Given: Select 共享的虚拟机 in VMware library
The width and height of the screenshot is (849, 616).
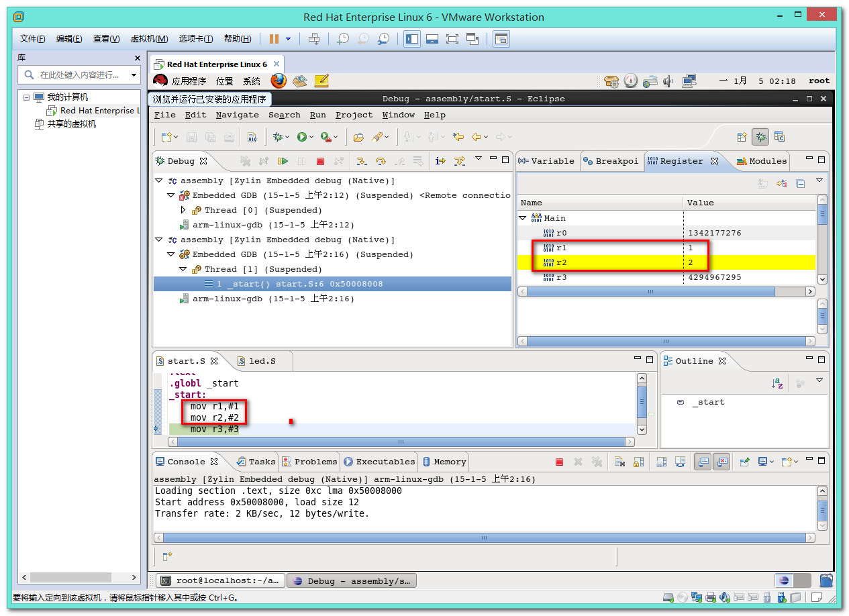Looking at the screenshot, I should [x=71, y=124].
